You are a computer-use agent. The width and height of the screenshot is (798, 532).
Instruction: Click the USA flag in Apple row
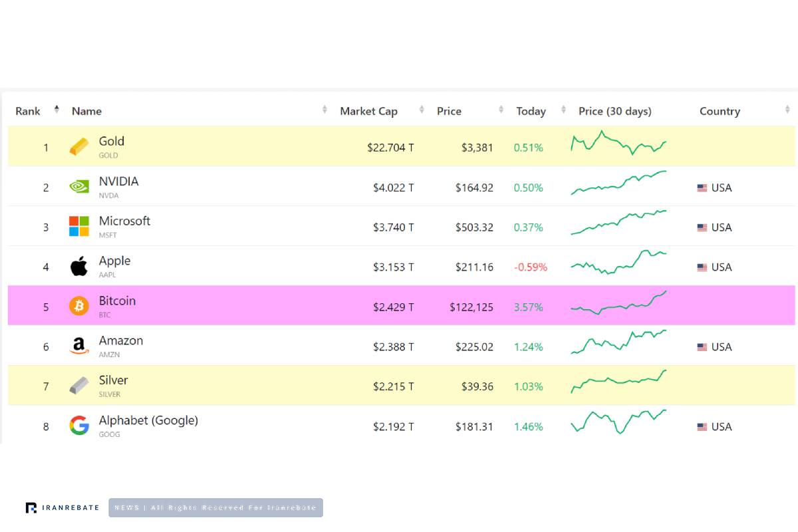(702, 267)
